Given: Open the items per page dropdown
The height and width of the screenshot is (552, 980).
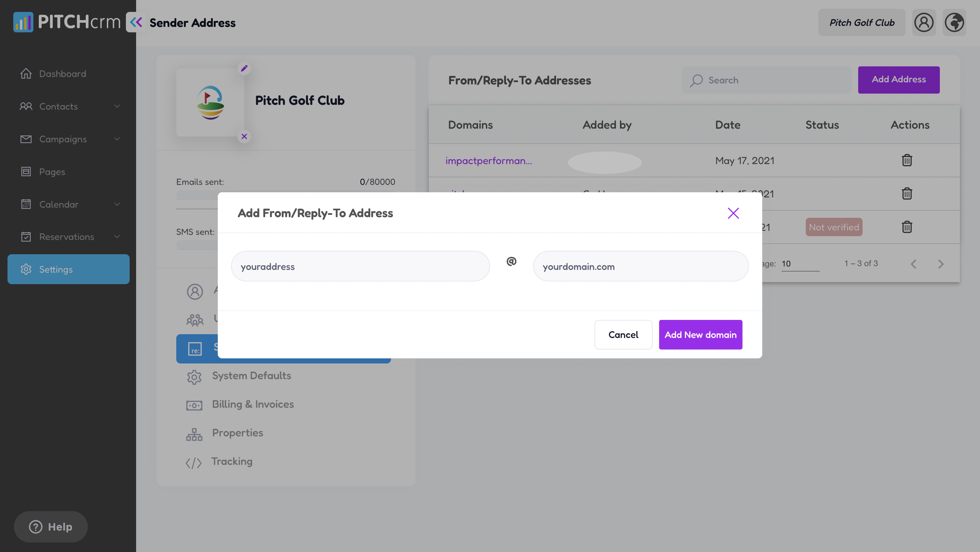Looking at the screenshot, I should 800,264.
